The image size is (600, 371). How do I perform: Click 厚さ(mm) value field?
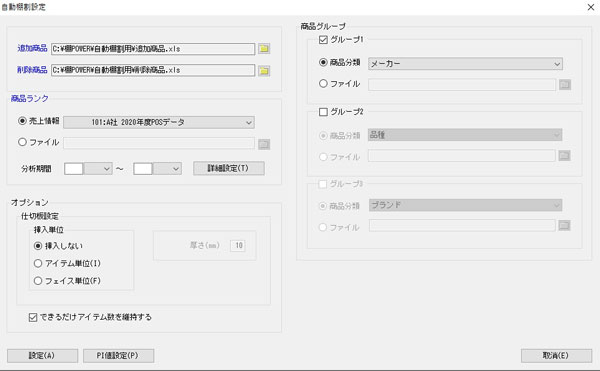coord(238,246)
